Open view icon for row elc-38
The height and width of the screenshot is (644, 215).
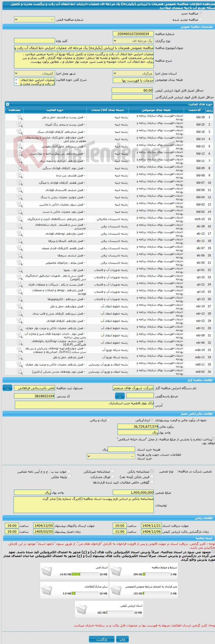click(19, 226)
